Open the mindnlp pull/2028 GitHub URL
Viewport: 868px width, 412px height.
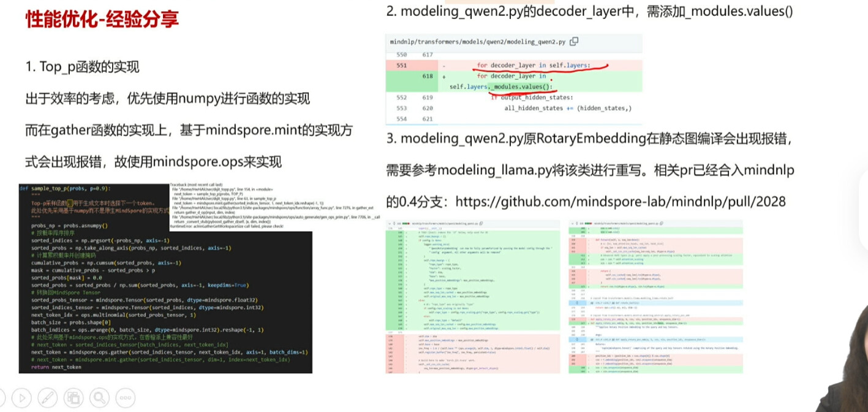621,202
